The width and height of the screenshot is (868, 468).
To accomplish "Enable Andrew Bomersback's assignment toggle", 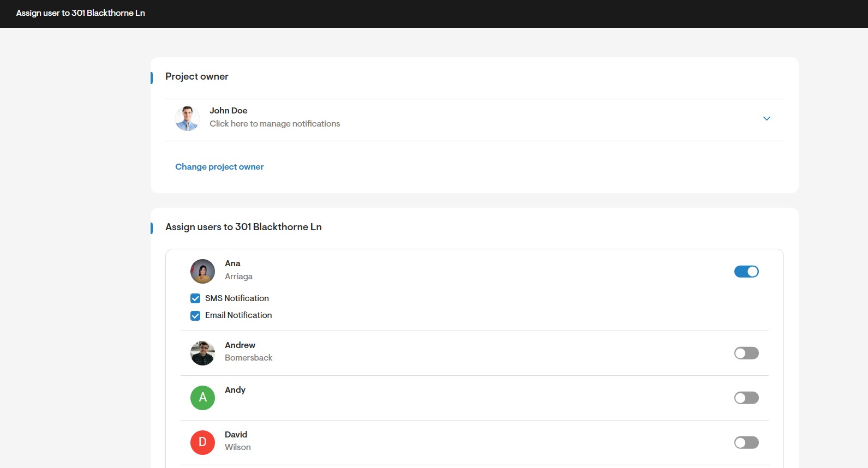I will [746, 353].
